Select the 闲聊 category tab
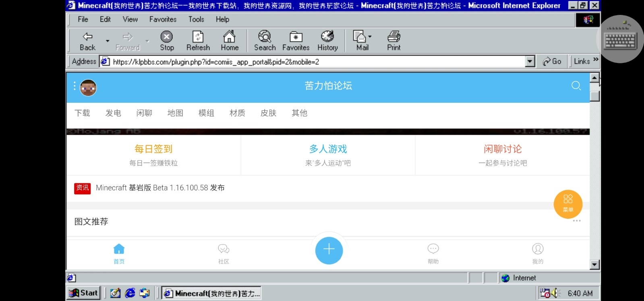This screenshot has width=644, height=301. tap(144, 113)
